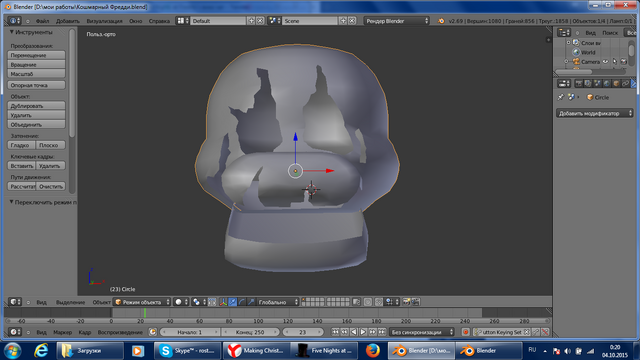The height and width of the screenshot is (360, 640).
Task: Toggle Camera visibility eye in outliner
Action: [605, 62]
